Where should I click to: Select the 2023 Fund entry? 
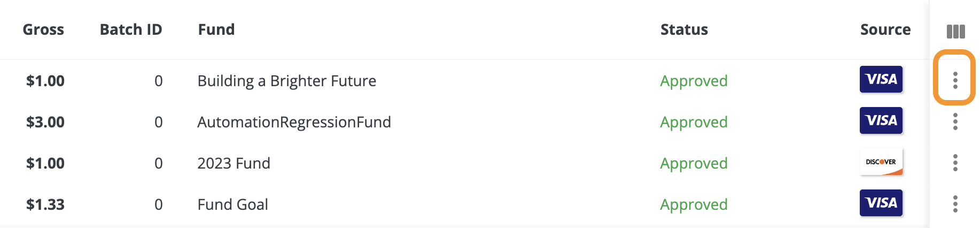(234, 163)
